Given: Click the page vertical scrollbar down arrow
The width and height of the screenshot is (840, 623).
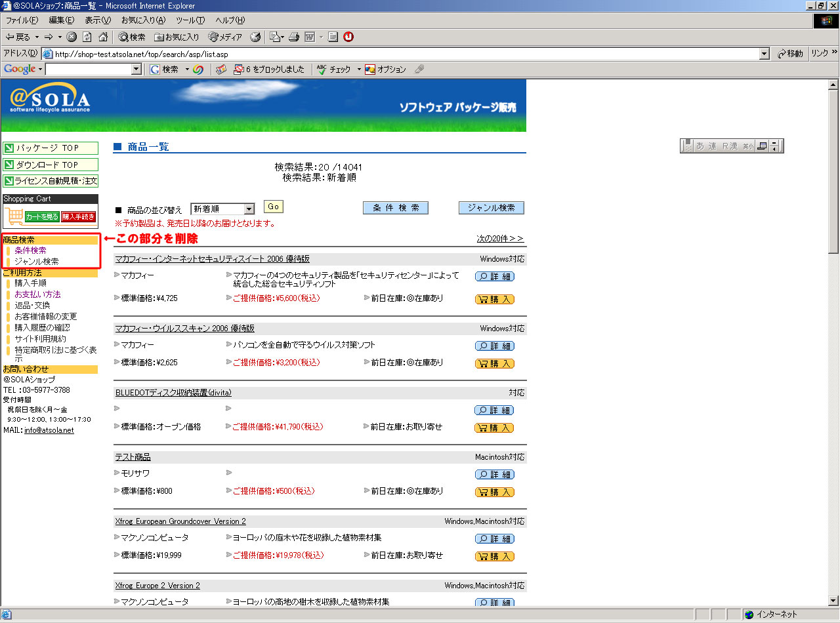Looking at the screenshot, I should [833, 601].
